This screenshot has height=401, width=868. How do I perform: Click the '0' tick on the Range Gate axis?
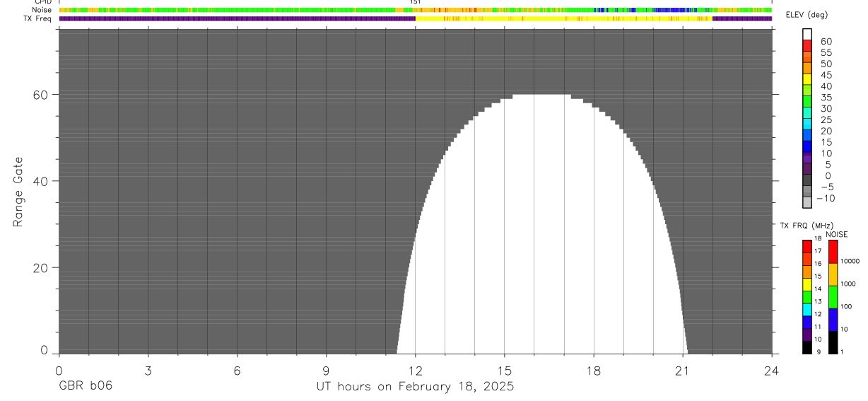click(45, 350)
